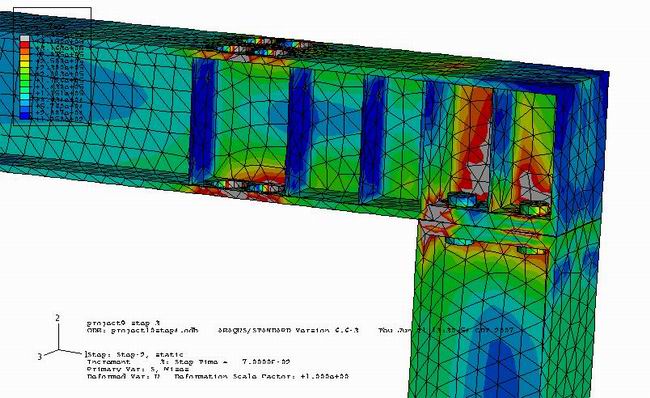Click the yellow band in the contour legend
The image size is (650, 398).
tap(25, 63)
